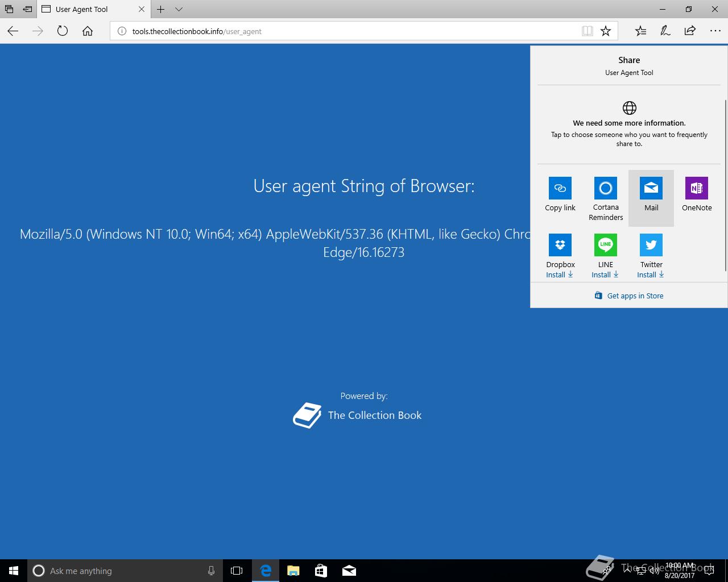Open the Favorites hub
Viewport: 728px width, 582px height.
coord(640,31)
